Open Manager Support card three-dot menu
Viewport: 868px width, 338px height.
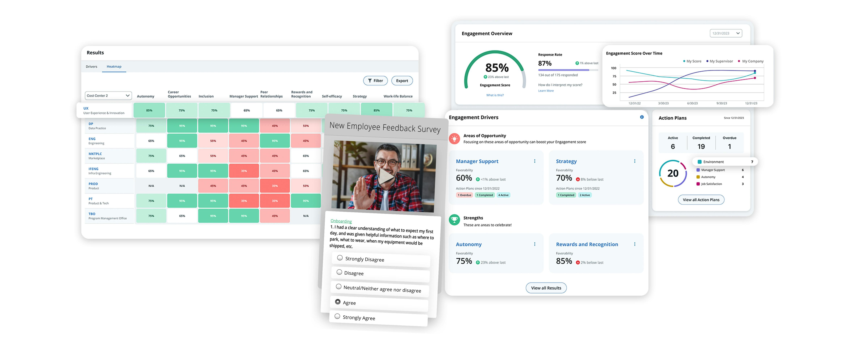(x=534, y=161)
